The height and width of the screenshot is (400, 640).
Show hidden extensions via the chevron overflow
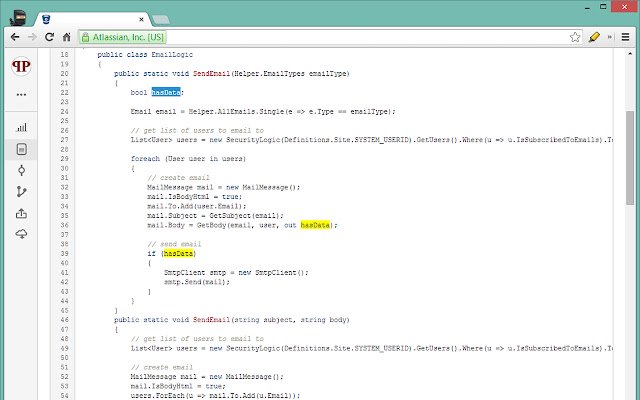(610, 37)
